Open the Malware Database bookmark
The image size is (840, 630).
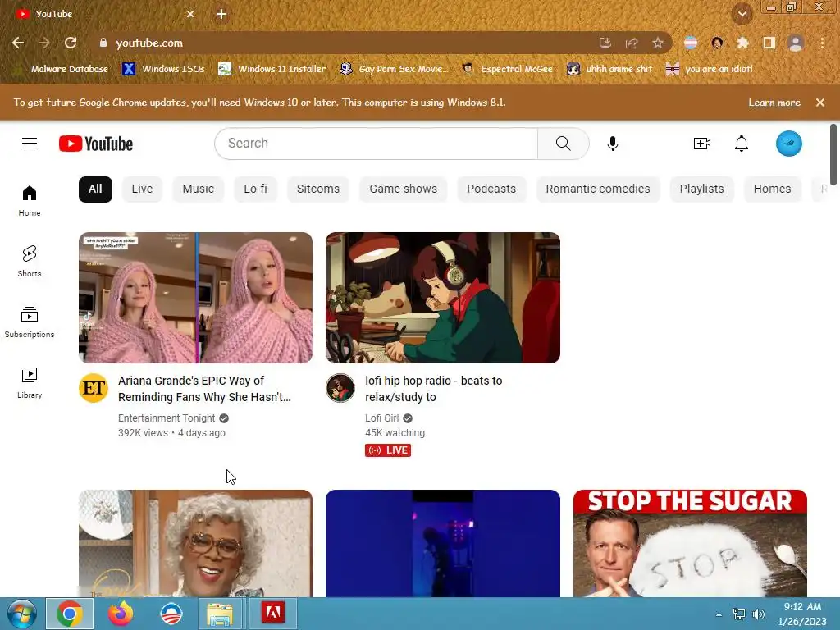pyautogui.click(x=61, y=69)
